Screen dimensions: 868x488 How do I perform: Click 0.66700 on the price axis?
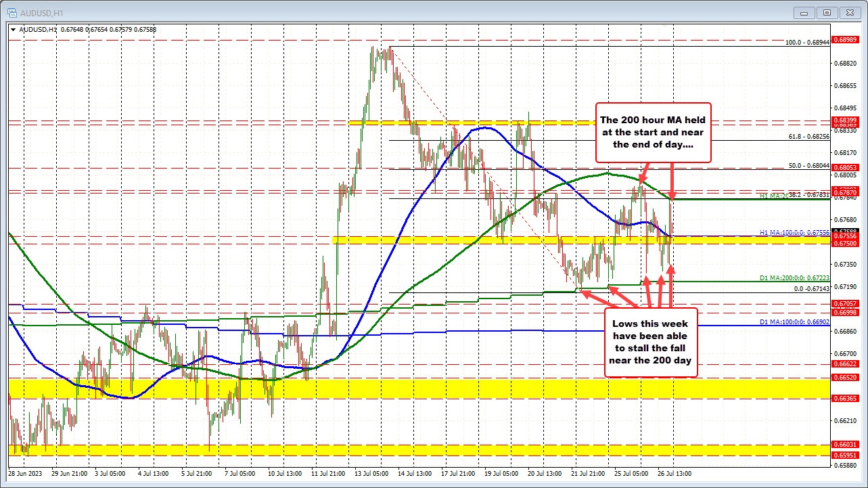point(846,353)
